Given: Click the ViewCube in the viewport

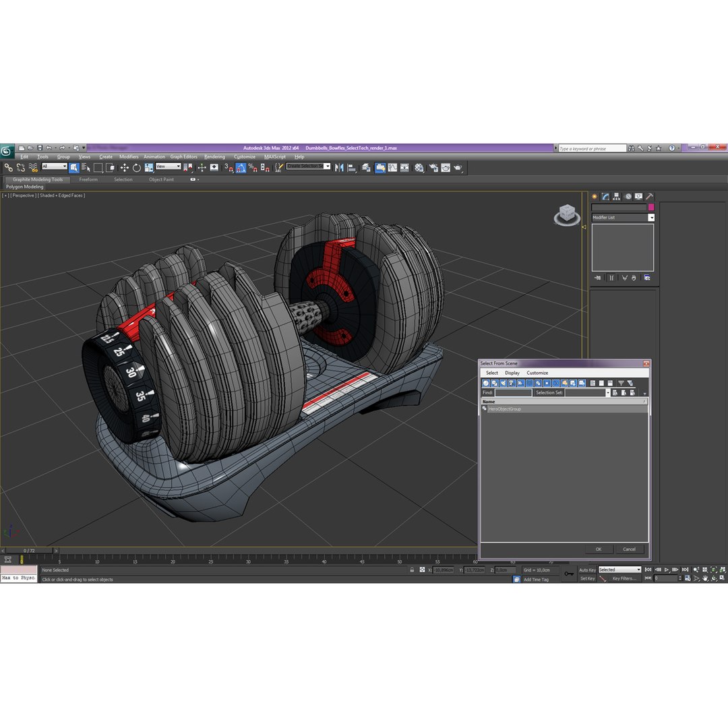Looking at the screenshot, I should 567,215.
